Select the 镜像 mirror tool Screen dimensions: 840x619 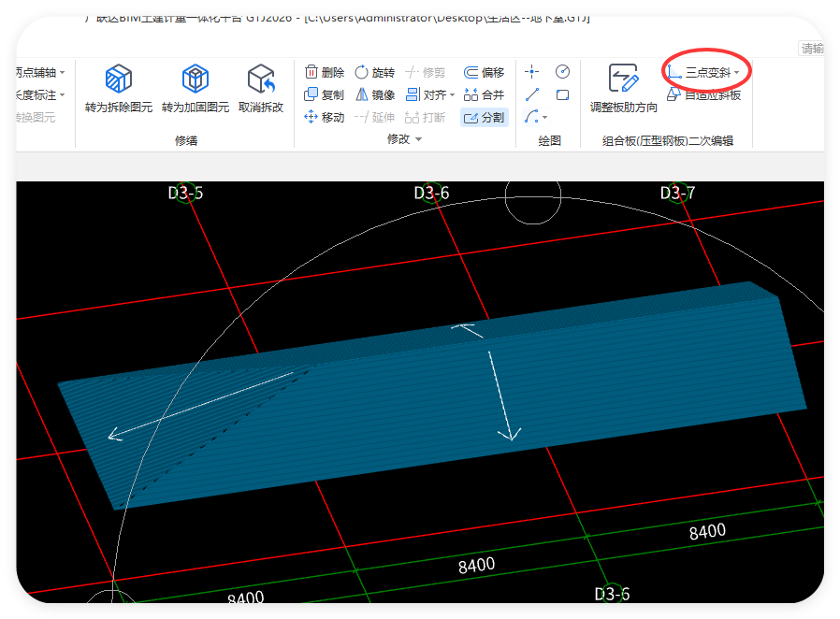pyautogui.click(x=374, y=94)
